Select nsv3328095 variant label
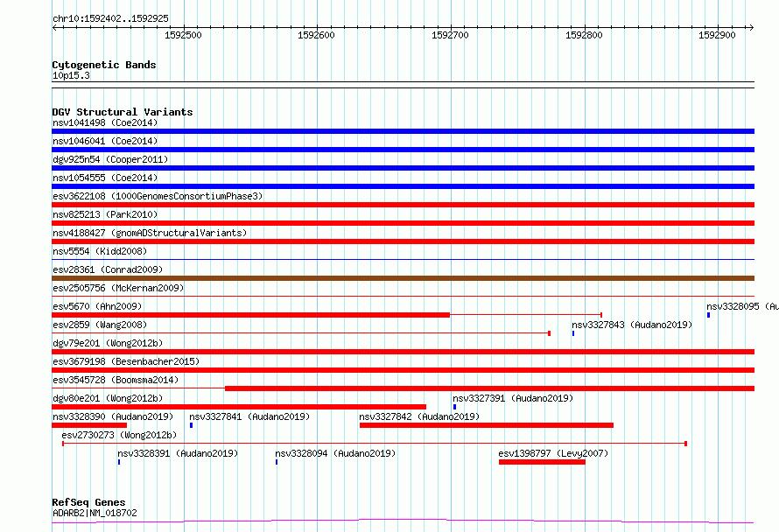The width and height of the screenshot is (779, 532). point(743,306)
